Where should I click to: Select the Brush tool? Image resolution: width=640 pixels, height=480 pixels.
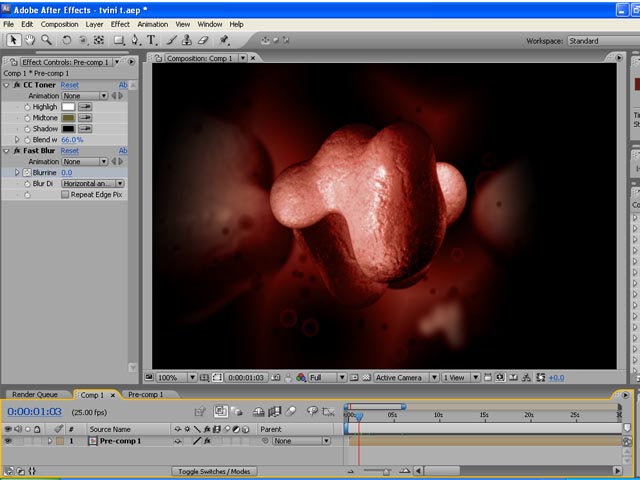(171, 40)
